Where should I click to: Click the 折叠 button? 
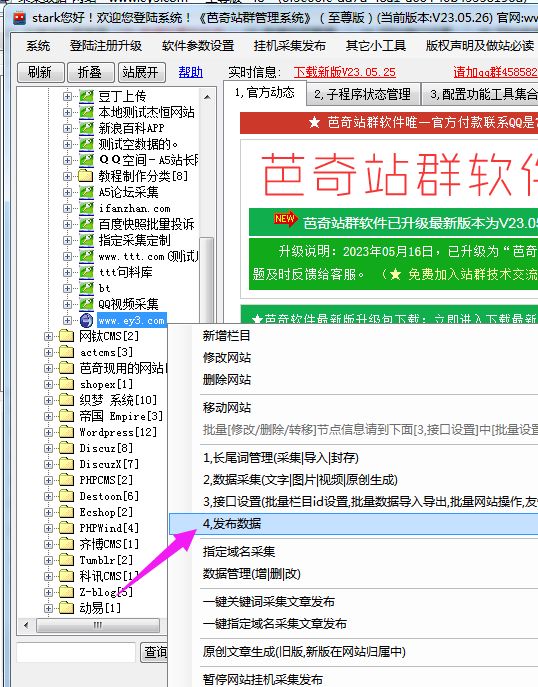tap(91, 72)
